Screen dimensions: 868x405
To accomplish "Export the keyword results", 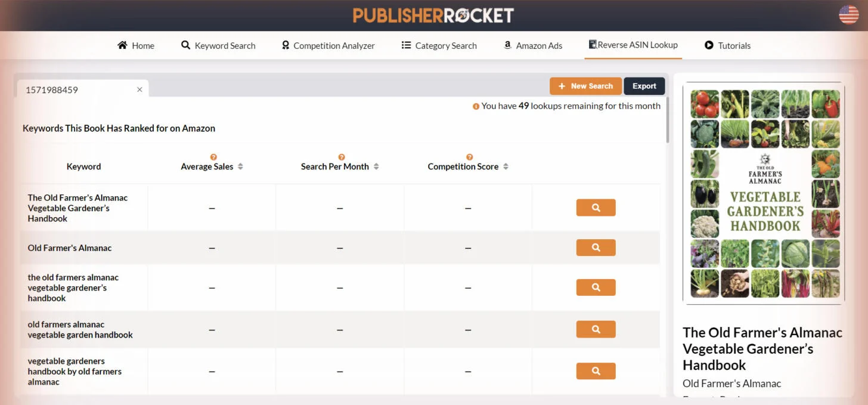I will click(644, 86).
